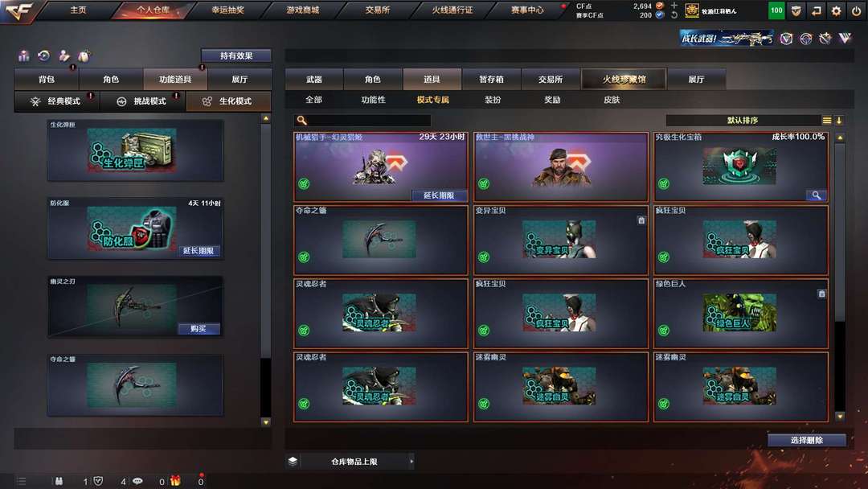This screenshot has width=868, height=489.
Task: Toggle sort direction arrow beside 默认排序
Action: pyautogui.click(x=839, y=120)
